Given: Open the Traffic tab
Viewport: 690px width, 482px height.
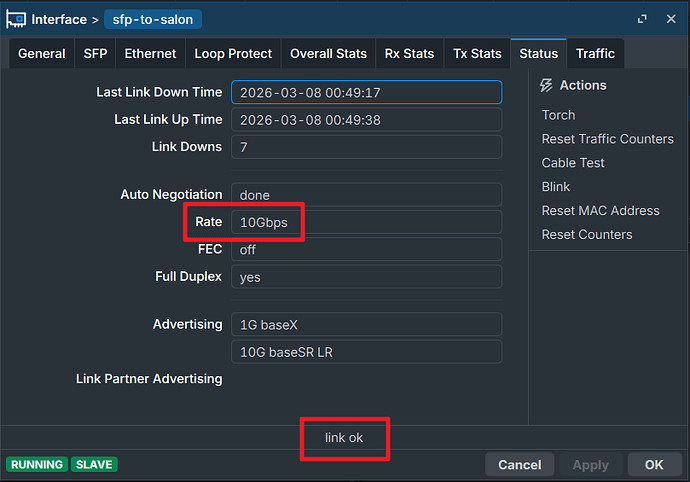Looking at the screenshot, I should click(x=595, y=54).
